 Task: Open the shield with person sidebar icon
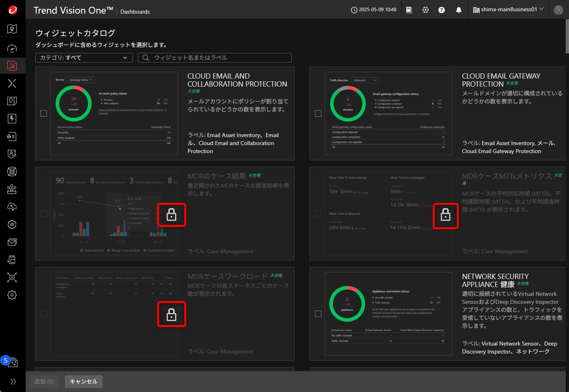click(x=12, y=154)
